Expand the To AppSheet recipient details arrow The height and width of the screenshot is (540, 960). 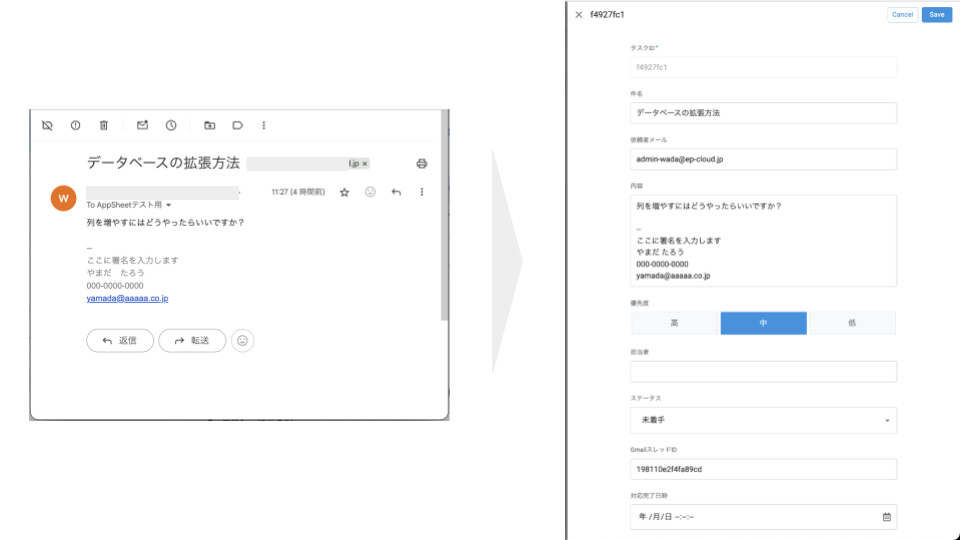pos(168,205)
